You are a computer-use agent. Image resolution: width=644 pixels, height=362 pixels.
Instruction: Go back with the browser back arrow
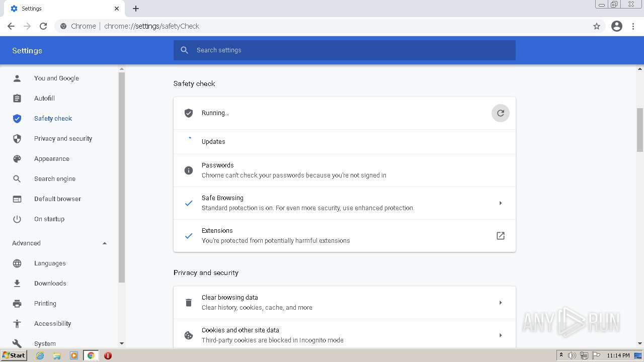coord(11,26)
